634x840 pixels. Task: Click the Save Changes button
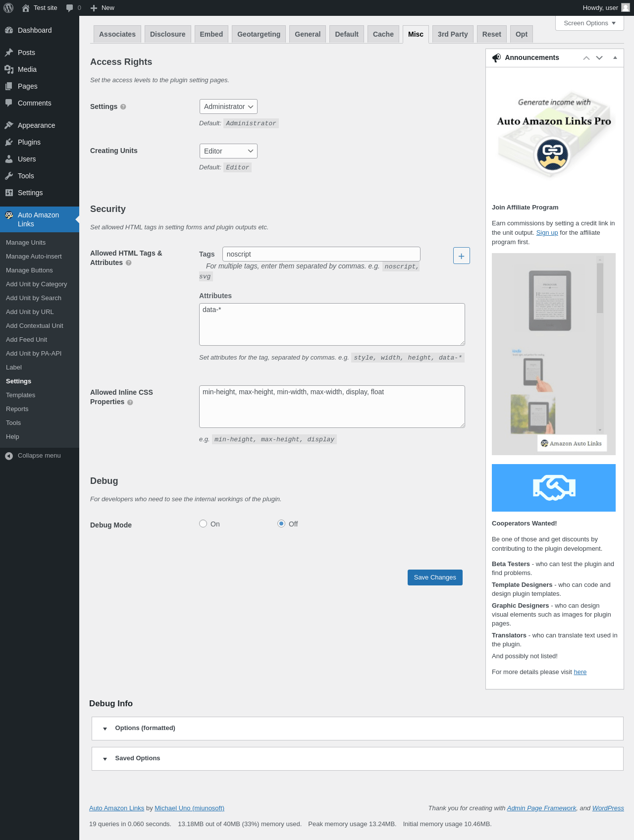(x=435, y=577)
